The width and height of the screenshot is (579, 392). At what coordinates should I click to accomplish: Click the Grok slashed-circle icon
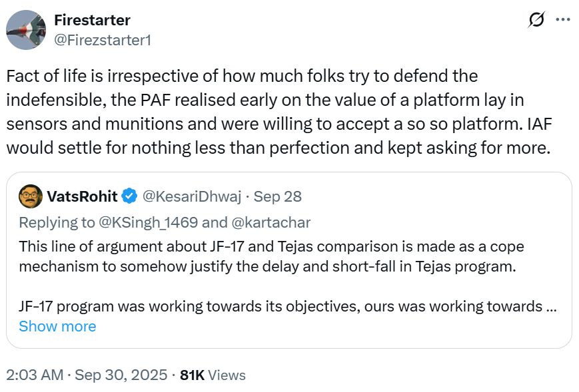click(x=534, y=21)
